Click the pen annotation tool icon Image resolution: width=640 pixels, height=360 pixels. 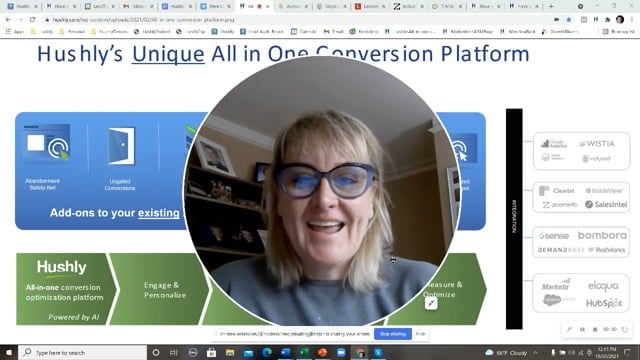point(569,329)
